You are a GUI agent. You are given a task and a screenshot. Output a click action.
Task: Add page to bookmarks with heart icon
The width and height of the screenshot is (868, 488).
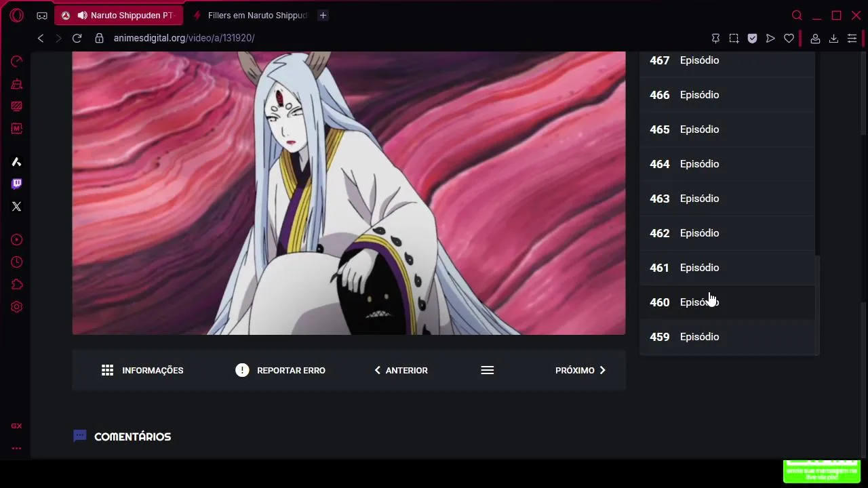789,39
